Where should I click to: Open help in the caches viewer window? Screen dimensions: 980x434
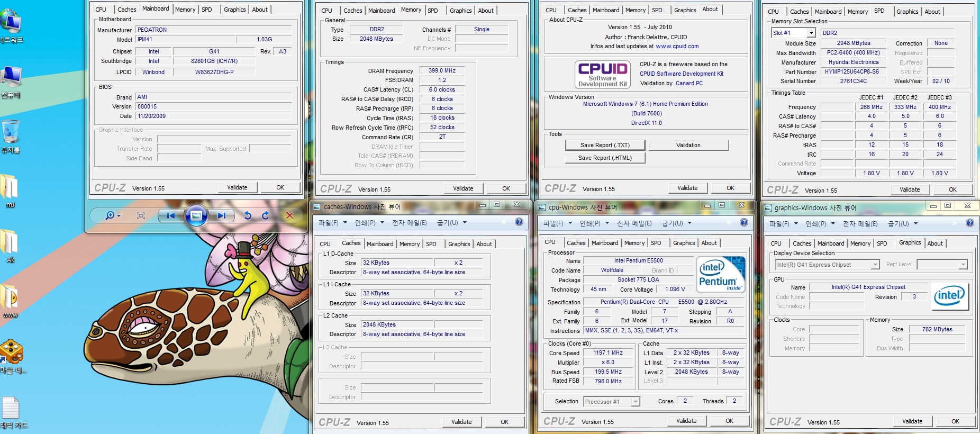click(519, 222)
